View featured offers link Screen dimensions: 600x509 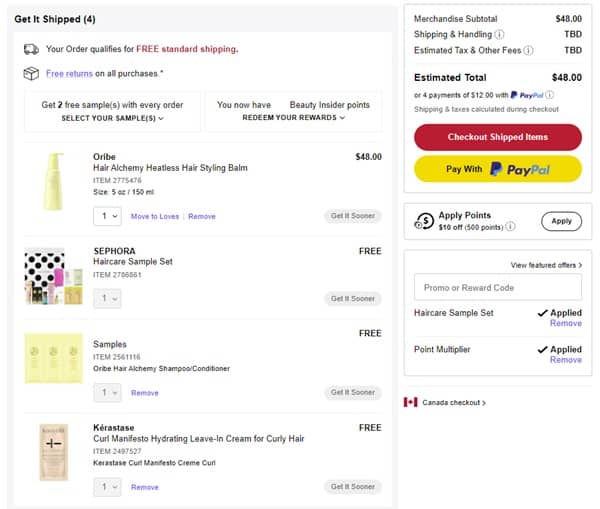[x=546, y=265]
